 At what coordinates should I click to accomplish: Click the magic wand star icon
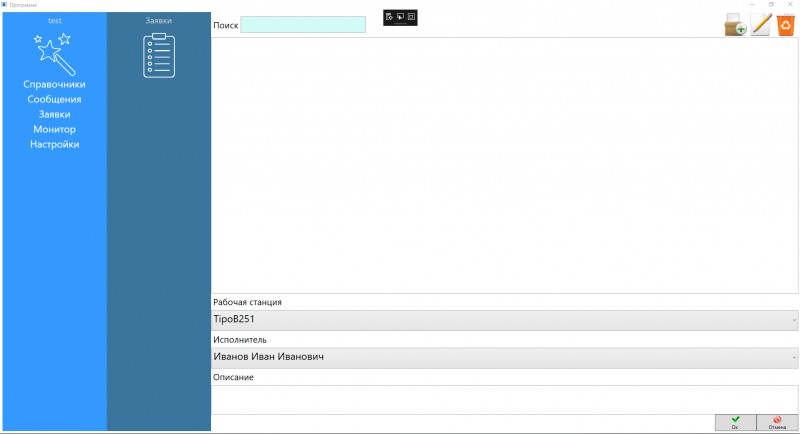55,54
